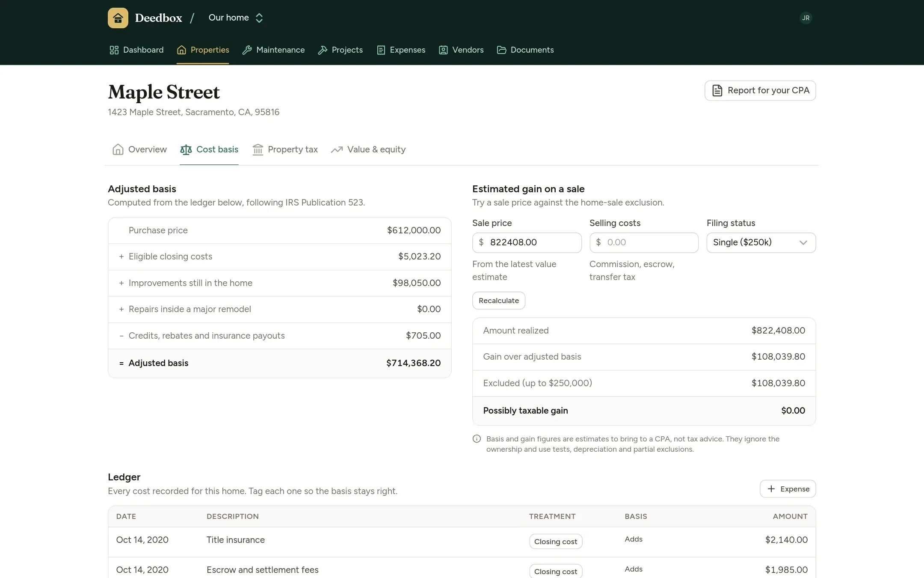Screen dimensions: 924x578
Task: Click the Escrow and settlement fees description
Action: point(263,570)
